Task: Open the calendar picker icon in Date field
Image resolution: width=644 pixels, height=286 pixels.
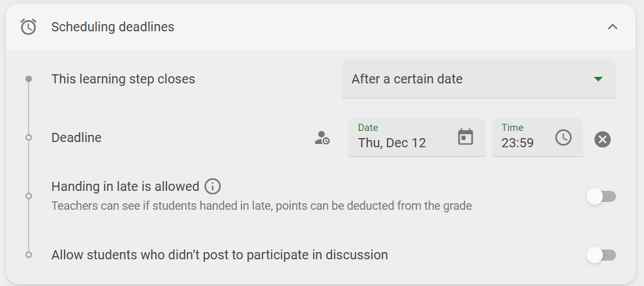Action: (x=465, y=137)
